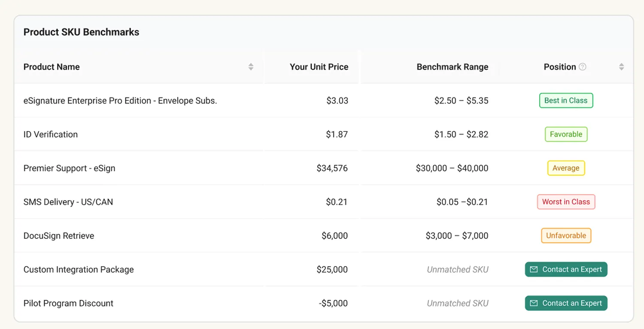The height and width of the screenshot is (329, 644).
Task: Contact an Expert for Pilot Program Discount
Action: (566, 303)
